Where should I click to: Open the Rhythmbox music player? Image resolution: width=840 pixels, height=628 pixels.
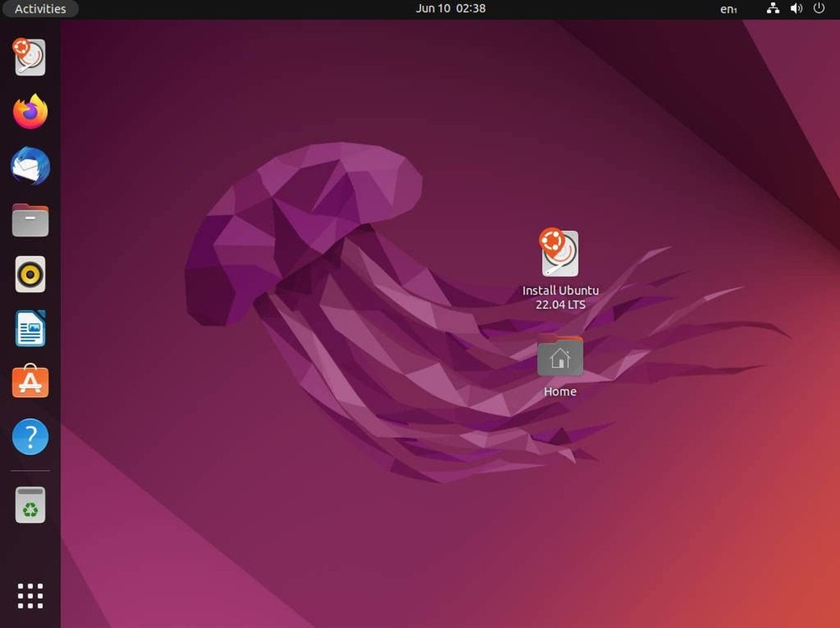(x=29, y=274)
